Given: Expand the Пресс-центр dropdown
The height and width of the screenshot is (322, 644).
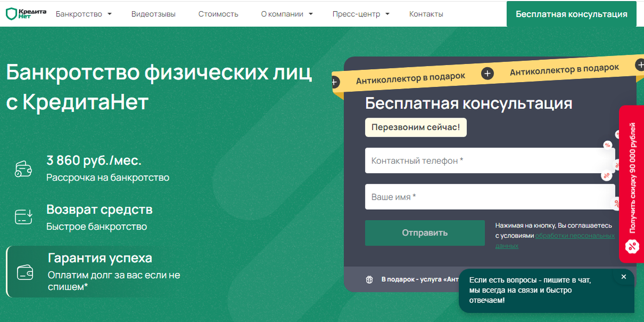Looking at the screenshot, I should coord(361,14).
